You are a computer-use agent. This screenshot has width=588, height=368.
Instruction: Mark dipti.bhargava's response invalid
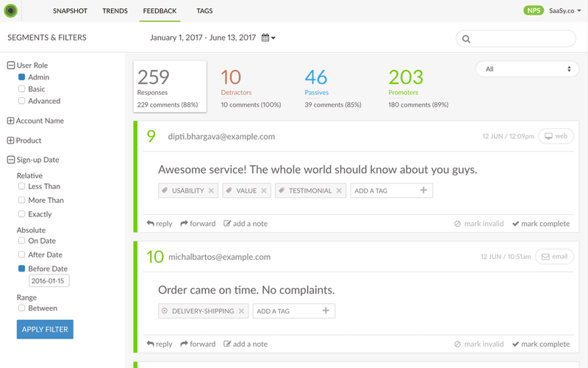(479, 224)
